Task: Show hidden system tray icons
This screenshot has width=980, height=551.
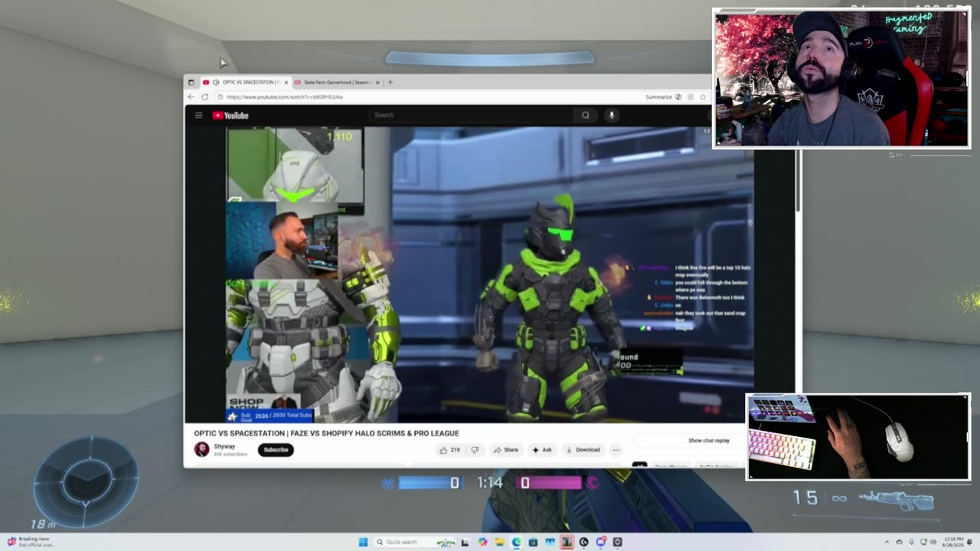Action: click(887, 542)
